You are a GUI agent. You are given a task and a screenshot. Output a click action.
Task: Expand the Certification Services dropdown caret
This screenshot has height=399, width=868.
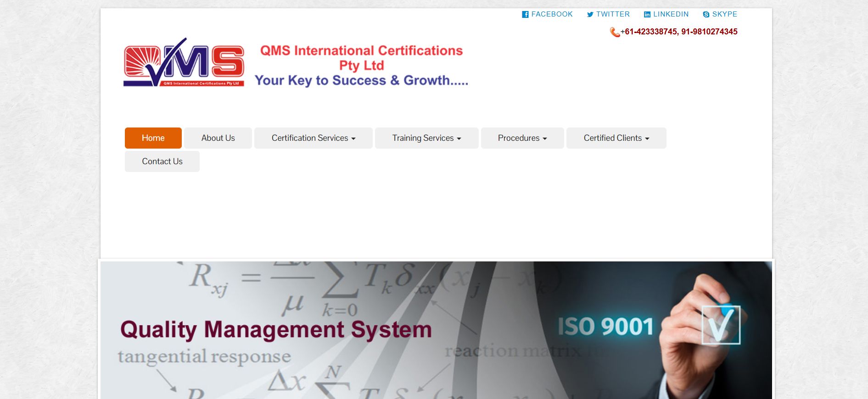coord(353,139)
